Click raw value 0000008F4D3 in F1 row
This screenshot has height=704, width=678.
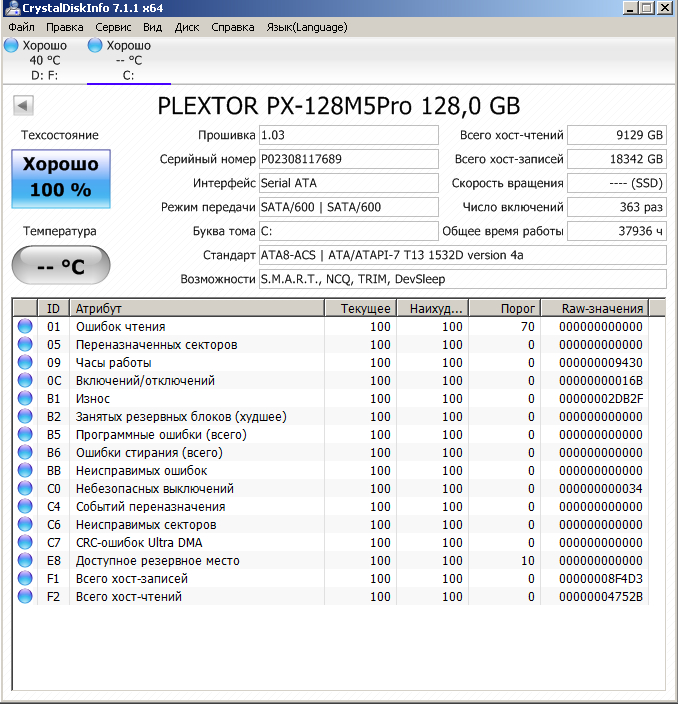[601, 579]
